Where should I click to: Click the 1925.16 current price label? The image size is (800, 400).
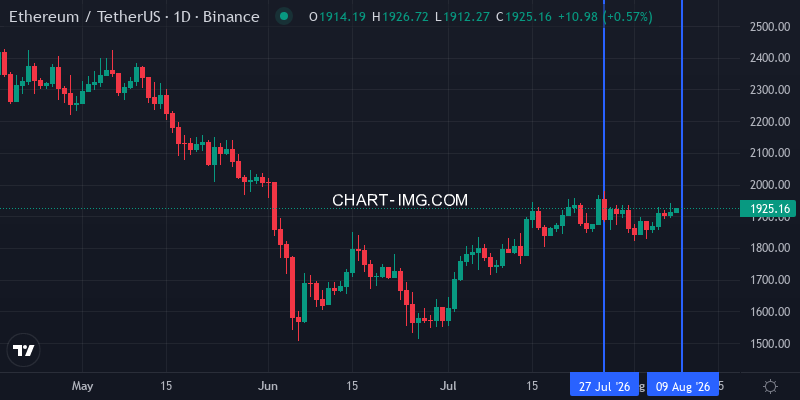[769, 209]
